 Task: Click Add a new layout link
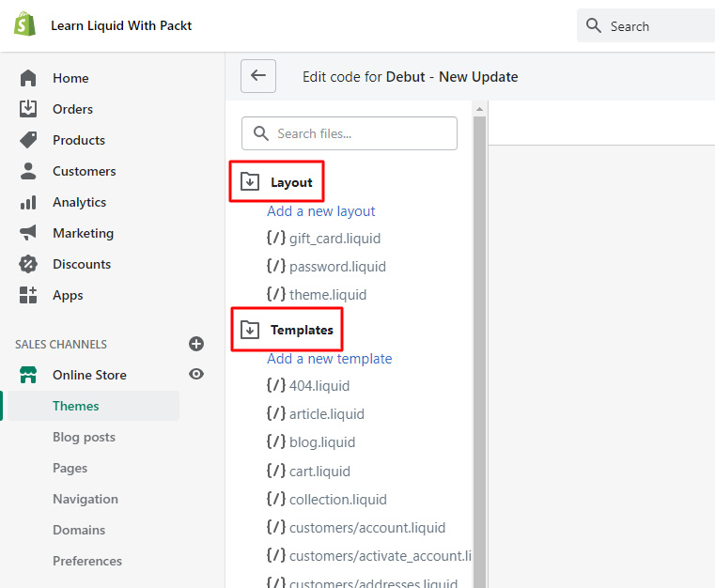tap(321, 211)
